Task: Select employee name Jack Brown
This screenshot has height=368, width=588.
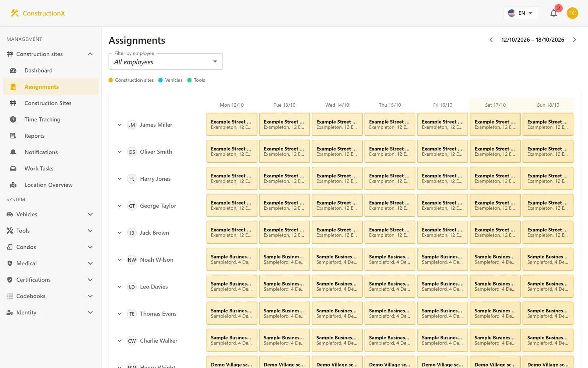Action: click(154, 233)
